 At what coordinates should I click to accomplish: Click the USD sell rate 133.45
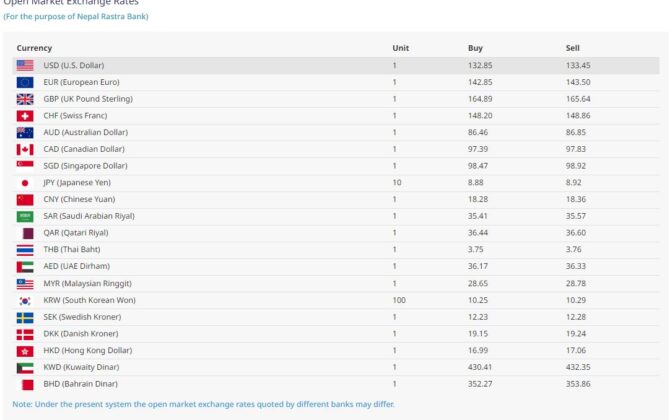tap(578, 65)
